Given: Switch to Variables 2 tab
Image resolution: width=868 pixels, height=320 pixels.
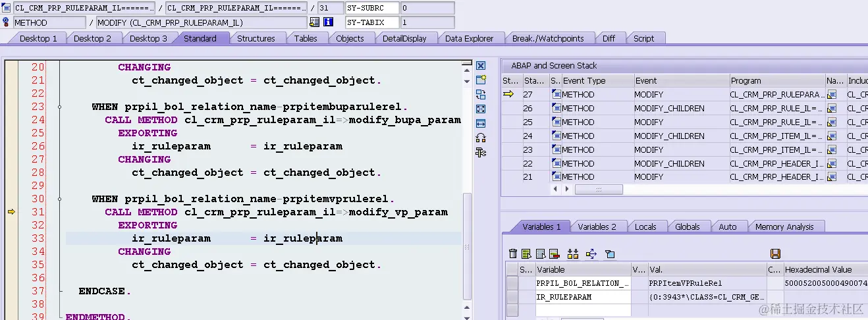Looking at the screenshot, I should 597,227.
